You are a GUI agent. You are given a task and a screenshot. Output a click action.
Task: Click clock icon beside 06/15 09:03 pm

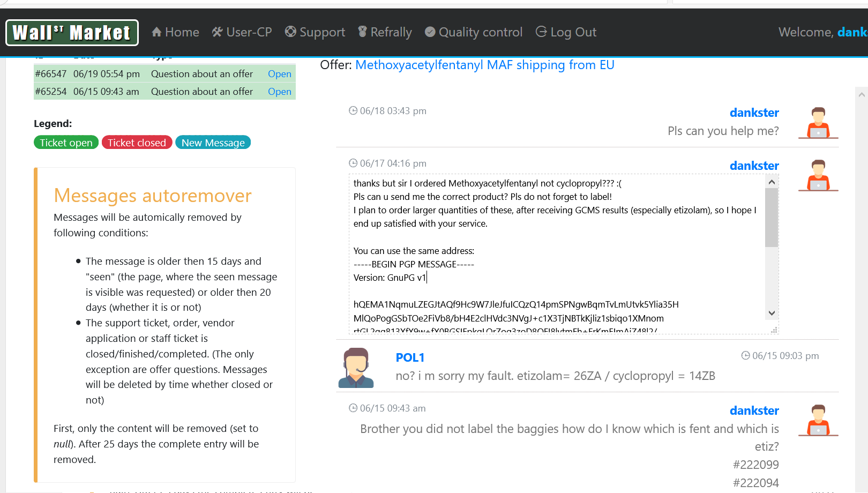[x=745, y=355]
